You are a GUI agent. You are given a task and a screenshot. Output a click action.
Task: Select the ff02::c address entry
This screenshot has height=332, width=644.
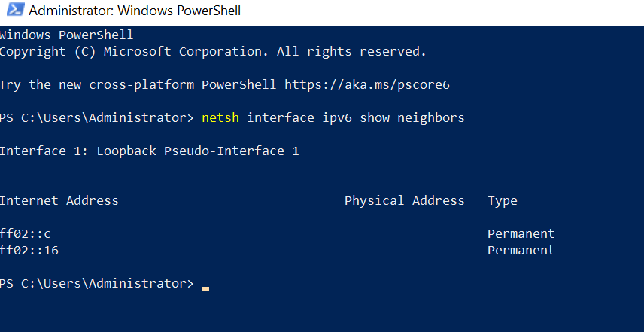[25, 234]
